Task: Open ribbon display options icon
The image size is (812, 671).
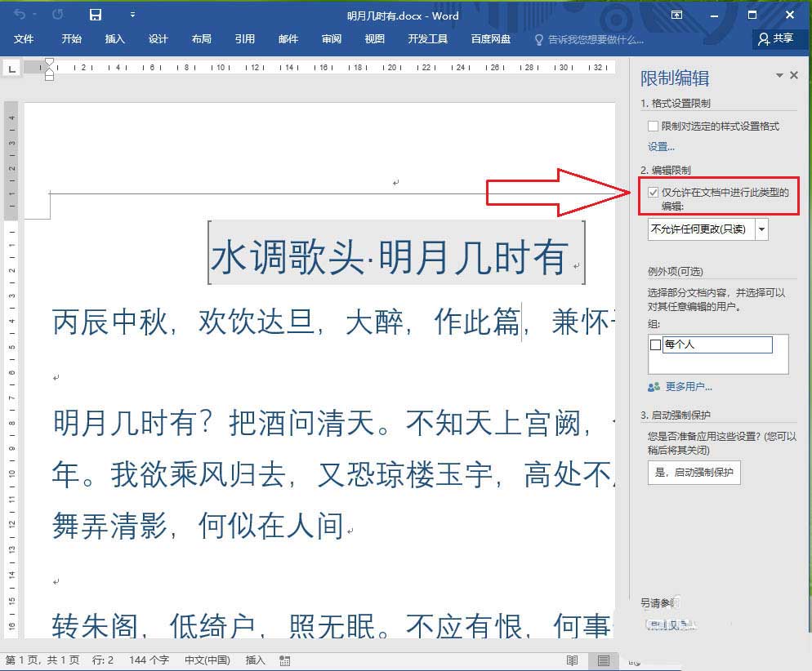Action: (676, 15)
